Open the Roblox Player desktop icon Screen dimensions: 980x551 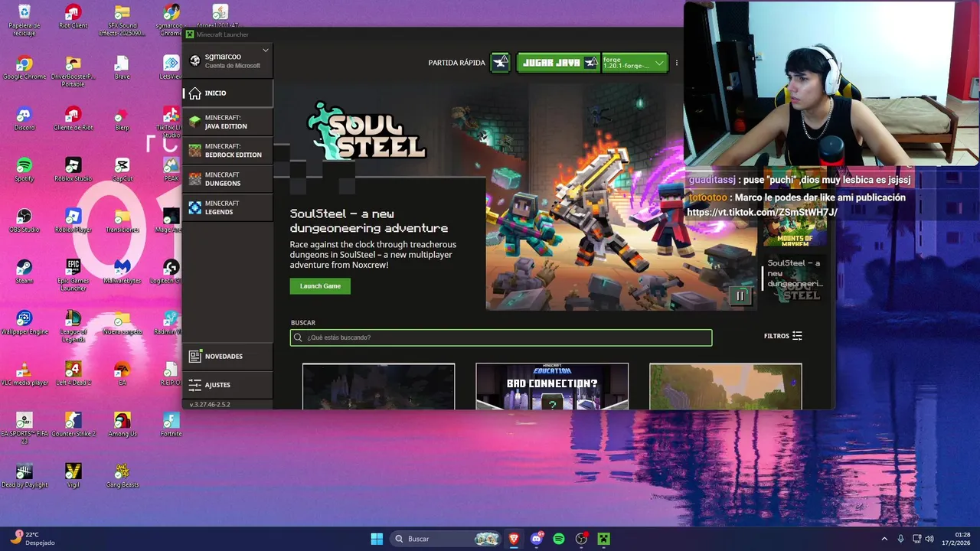(73, 220)
